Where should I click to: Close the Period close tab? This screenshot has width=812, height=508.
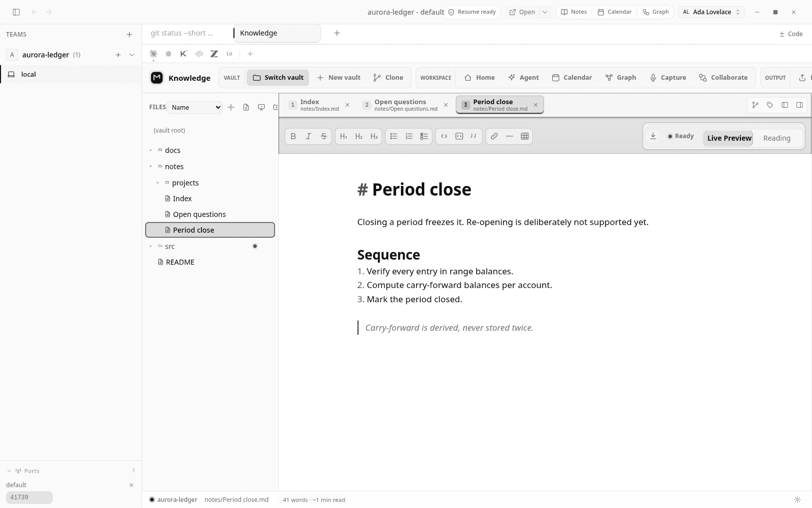point(535,105)
